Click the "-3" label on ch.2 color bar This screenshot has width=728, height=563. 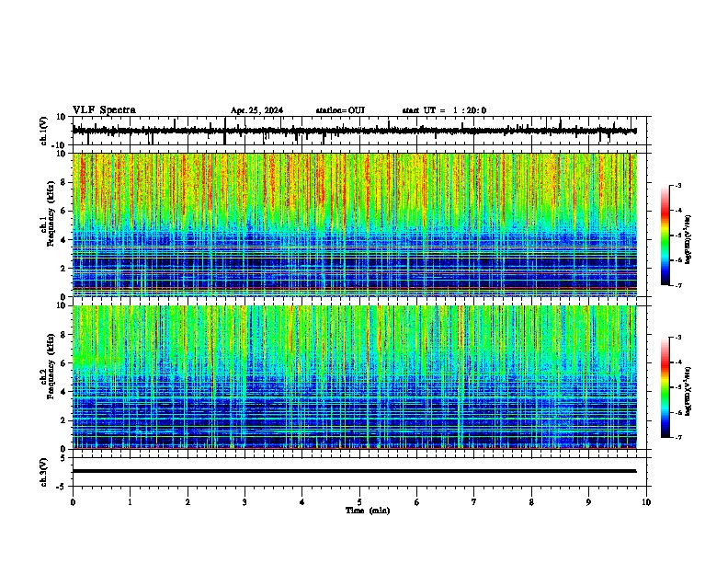(x=678, y=338)
